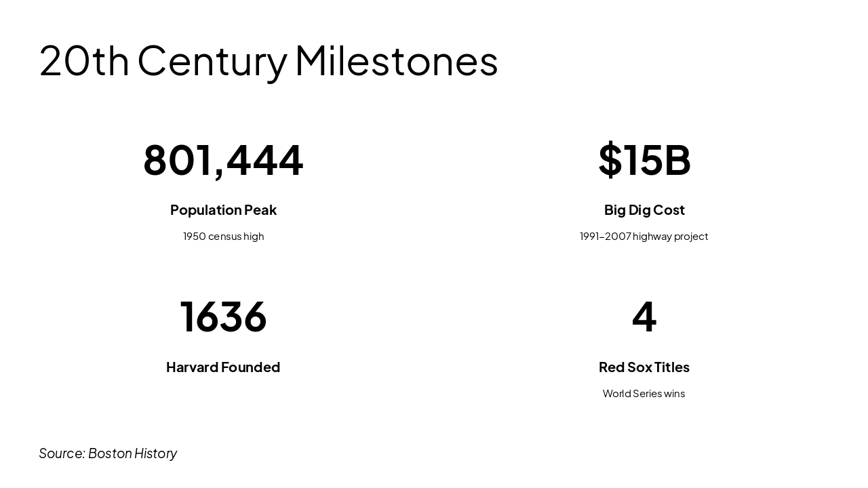Viewport: 868px width, 488px height.
Task: Select the 'World Series wins' caption
Action: pos(644,394)
